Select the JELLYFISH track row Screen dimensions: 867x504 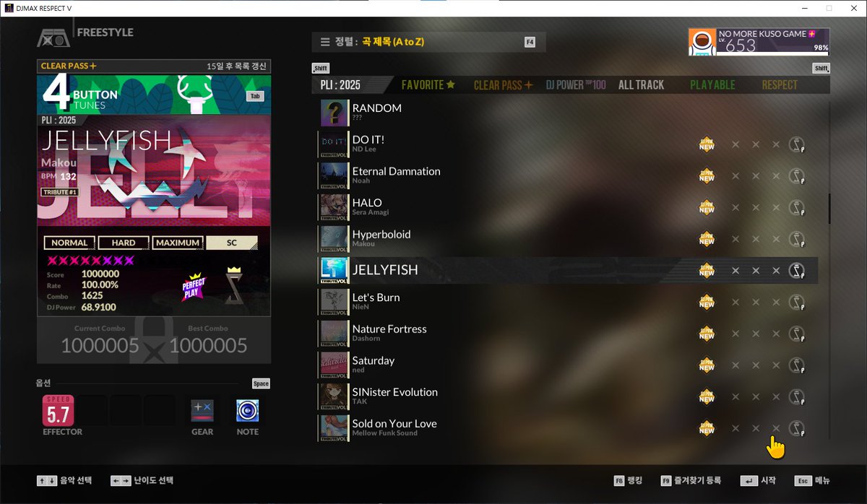point(568,270)
